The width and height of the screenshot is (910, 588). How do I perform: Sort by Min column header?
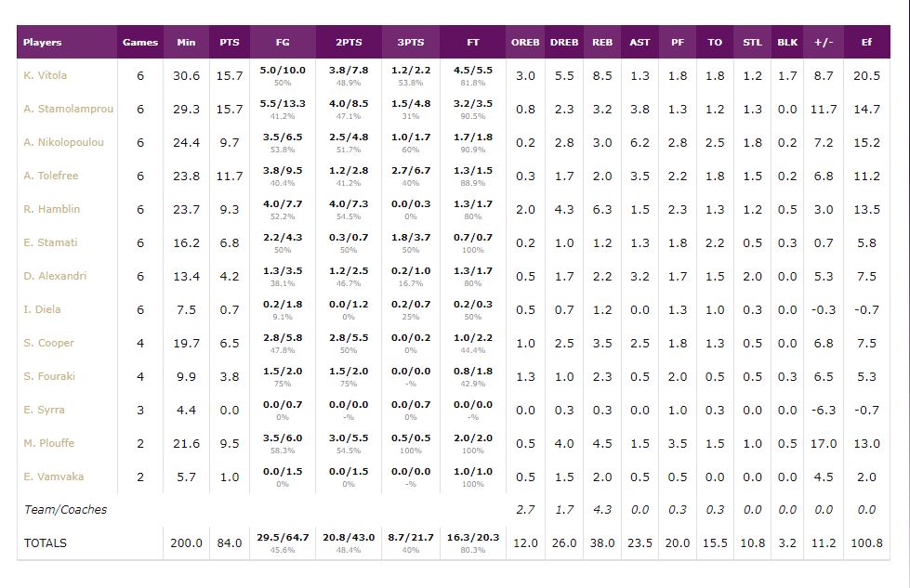tap(186, 42)
